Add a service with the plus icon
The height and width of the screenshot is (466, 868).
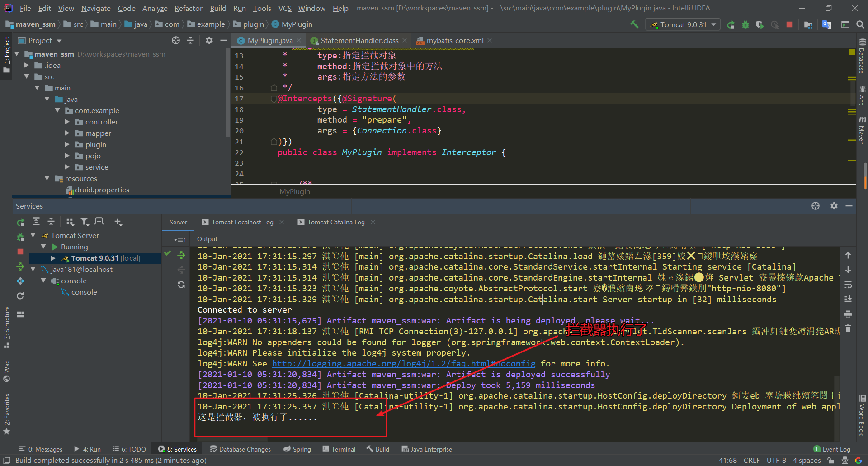coord(118,221)
